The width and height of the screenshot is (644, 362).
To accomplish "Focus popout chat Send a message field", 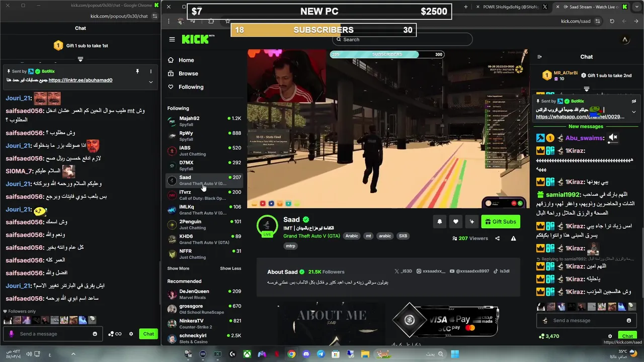I will tap(53, 334).
